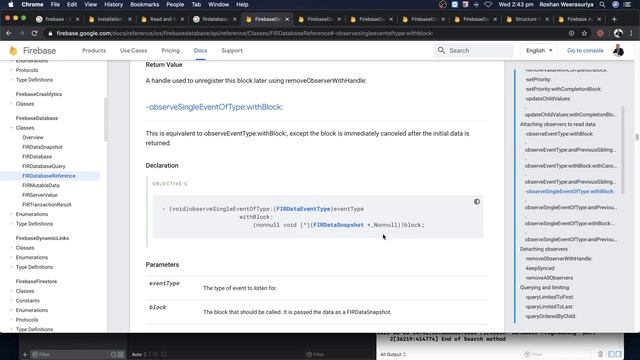Select FIRMutableData in left sidebar
Image resolution: width=640 pixels, height=360 pixels.
[41, 185]
